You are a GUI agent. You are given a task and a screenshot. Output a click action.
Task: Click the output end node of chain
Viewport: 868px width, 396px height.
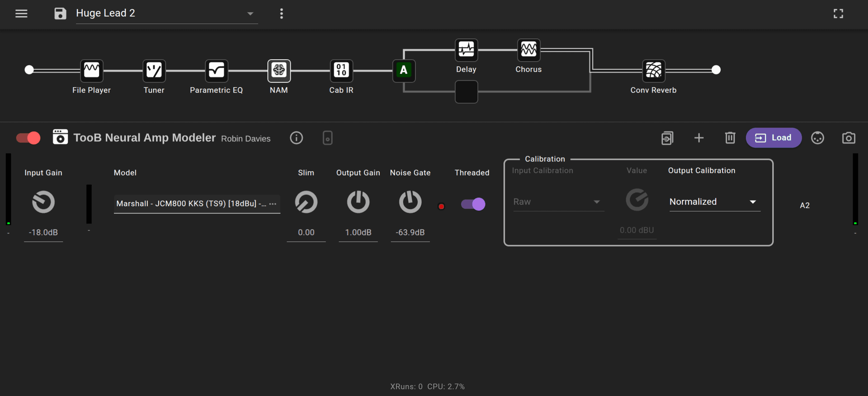716,70
